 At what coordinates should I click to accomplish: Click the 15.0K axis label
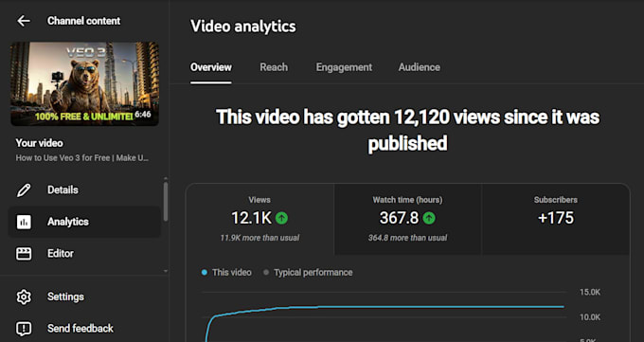click(590, 292)
